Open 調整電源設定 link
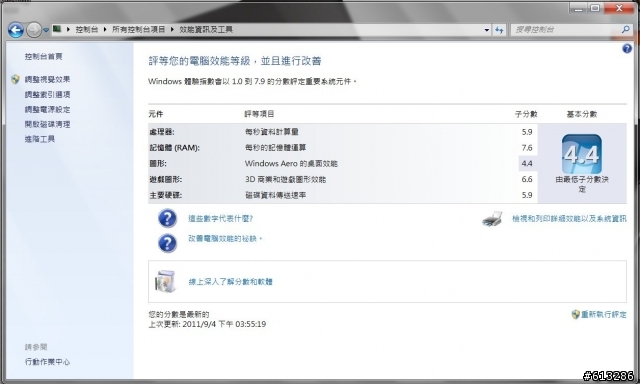The image size is (640, 384). click(x=47, y=109)
